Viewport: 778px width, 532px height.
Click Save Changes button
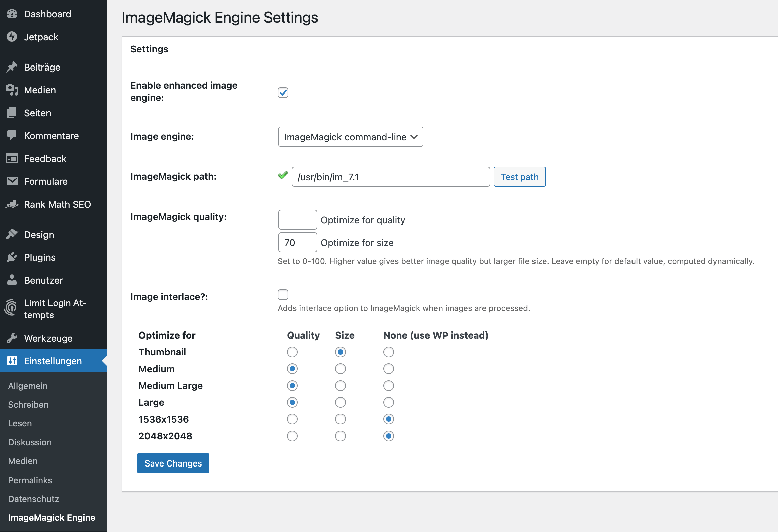(173, 463)
